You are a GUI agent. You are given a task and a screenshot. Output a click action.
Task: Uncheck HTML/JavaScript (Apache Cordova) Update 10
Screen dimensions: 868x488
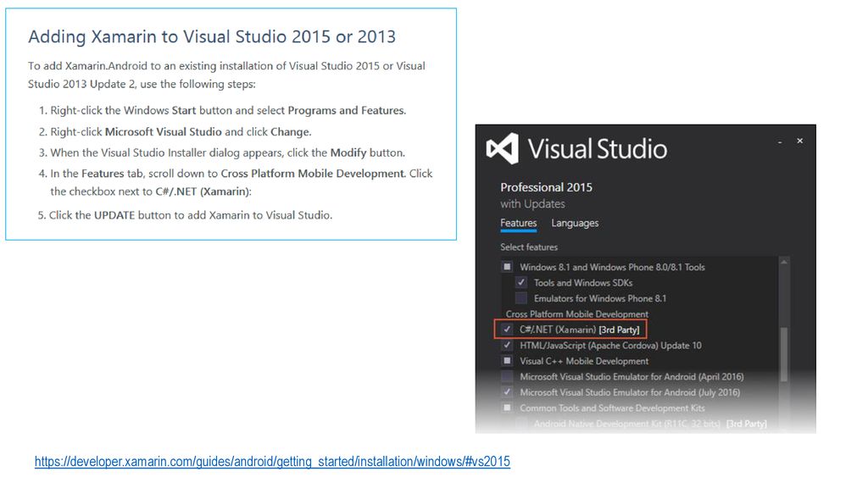[507, 346]
